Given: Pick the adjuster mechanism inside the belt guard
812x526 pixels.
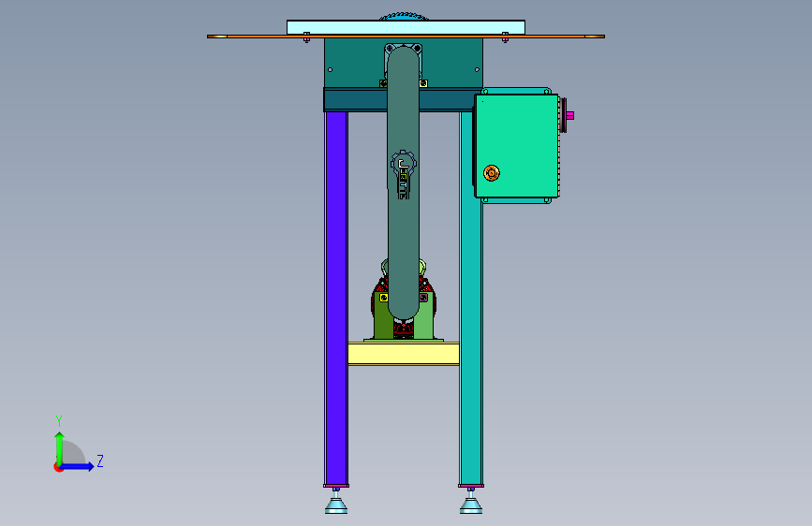Looking at the screenshot, I should point(404,174).
